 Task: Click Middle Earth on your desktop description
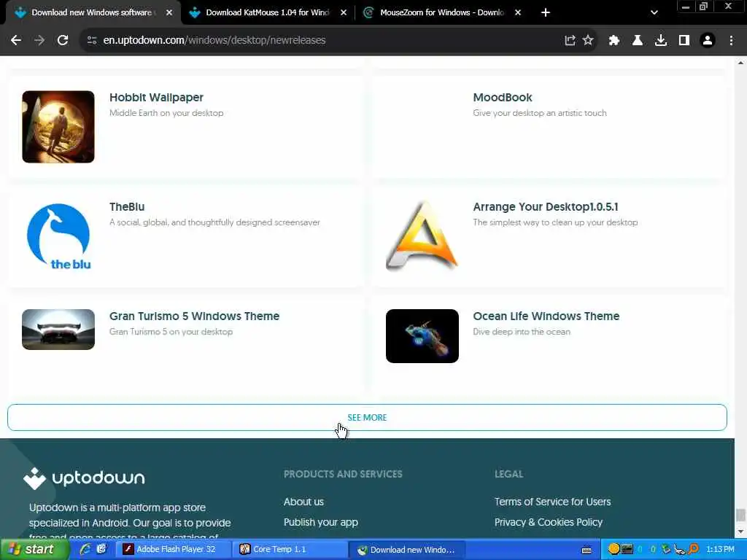166,113
